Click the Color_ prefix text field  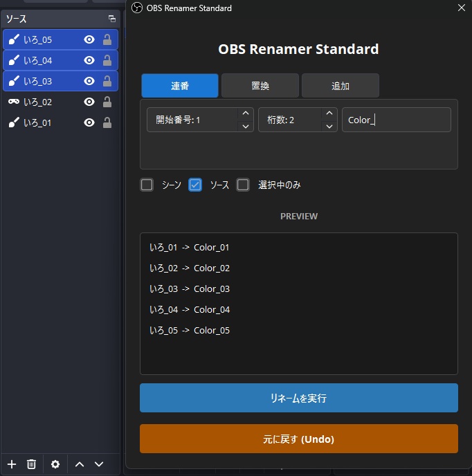coord(397,120)
